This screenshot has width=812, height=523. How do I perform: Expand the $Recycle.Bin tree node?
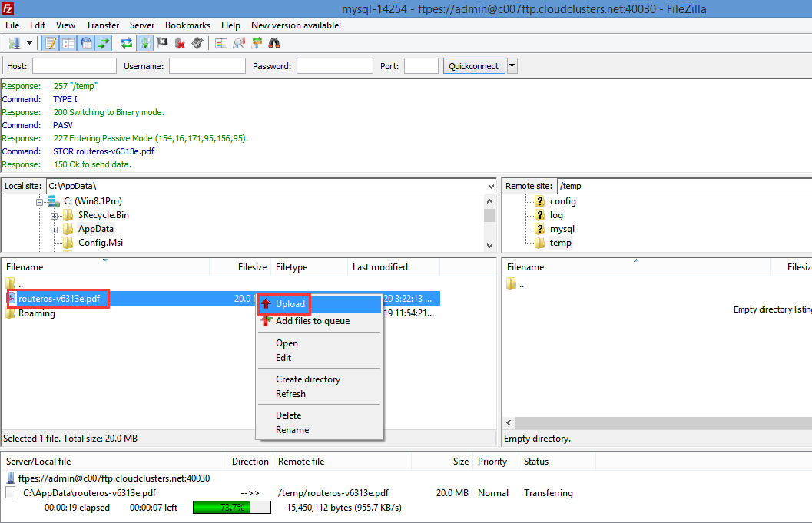(55, 215)
